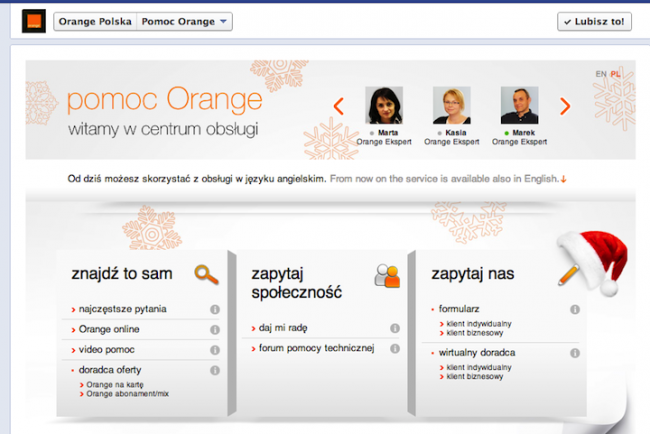The image size is (650, 434).
Task: Click the people icon in zapytaj społeczność
Action: click(387, 276)
